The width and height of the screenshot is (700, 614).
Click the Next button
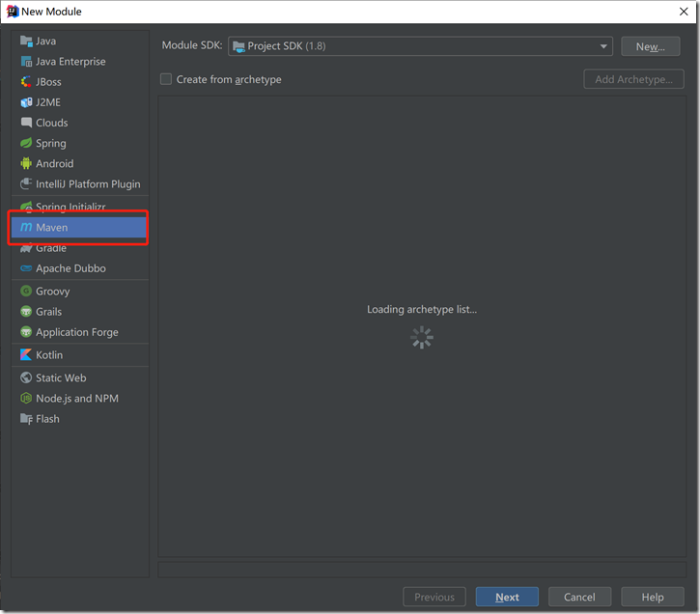507,597
